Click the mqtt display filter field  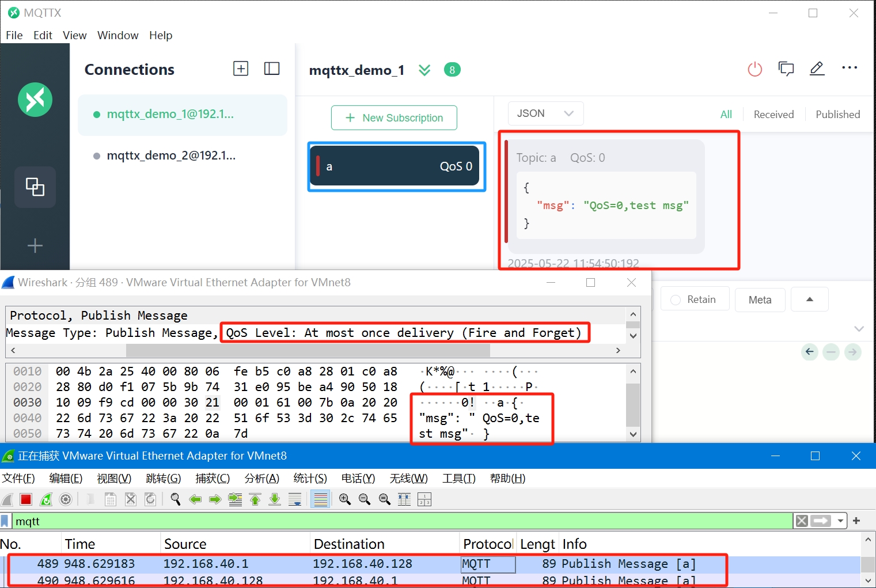pos(402,521)
